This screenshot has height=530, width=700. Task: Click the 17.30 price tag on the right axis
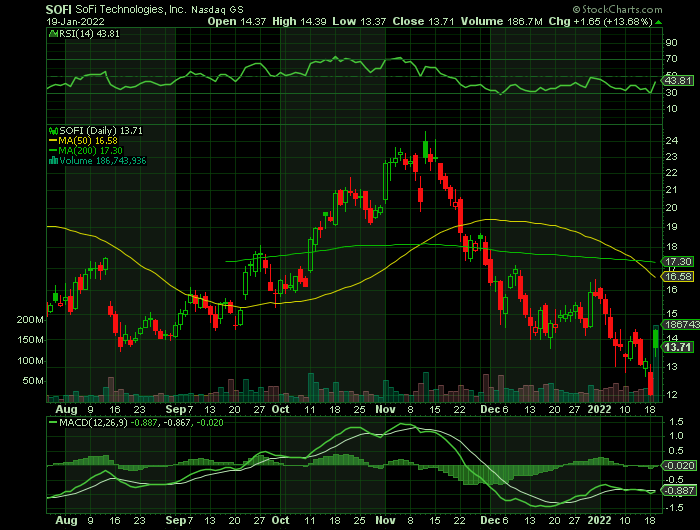678,262
